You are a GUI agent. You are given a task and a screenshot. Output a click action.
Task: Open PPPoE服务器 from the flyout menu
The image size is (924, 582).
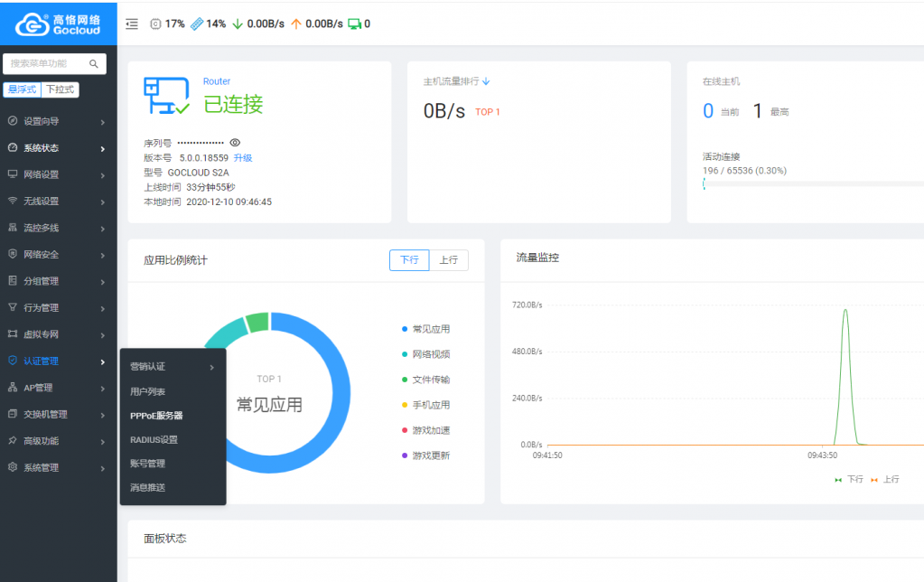156,416
